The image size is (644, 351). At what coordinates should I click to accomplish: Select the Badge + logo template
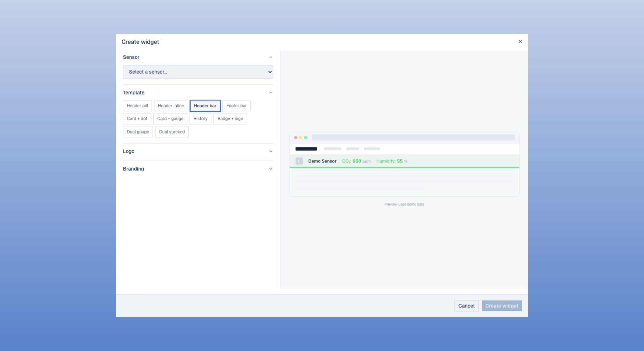[230, 119]
